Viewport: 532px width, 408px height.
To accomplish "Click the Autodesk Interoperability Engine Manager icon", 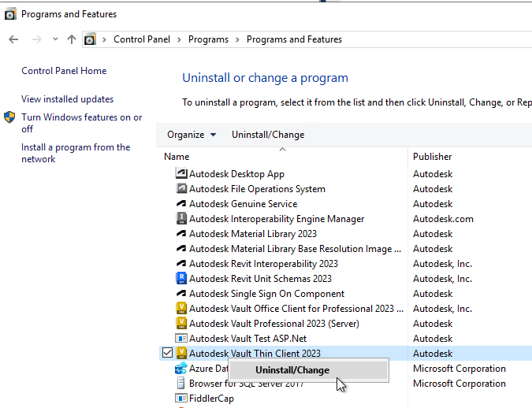I will click(x=181, y=219).
